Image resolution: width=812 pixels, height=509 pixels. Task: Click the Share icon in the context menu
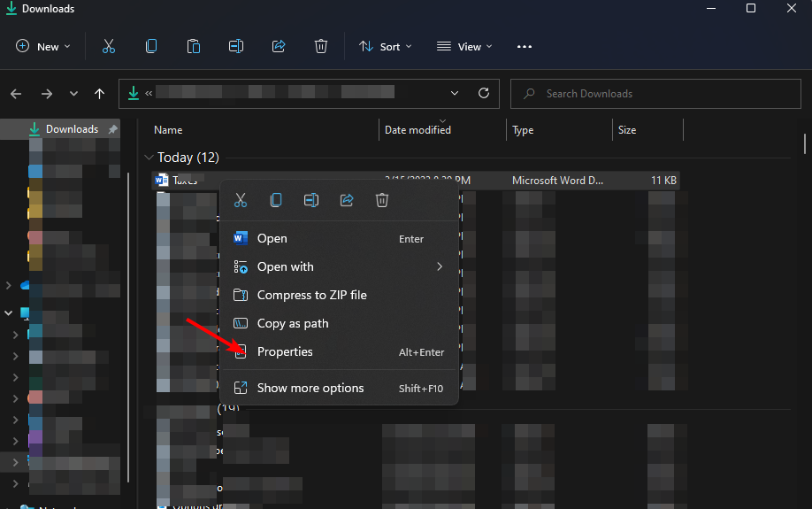tap(347, 201)
